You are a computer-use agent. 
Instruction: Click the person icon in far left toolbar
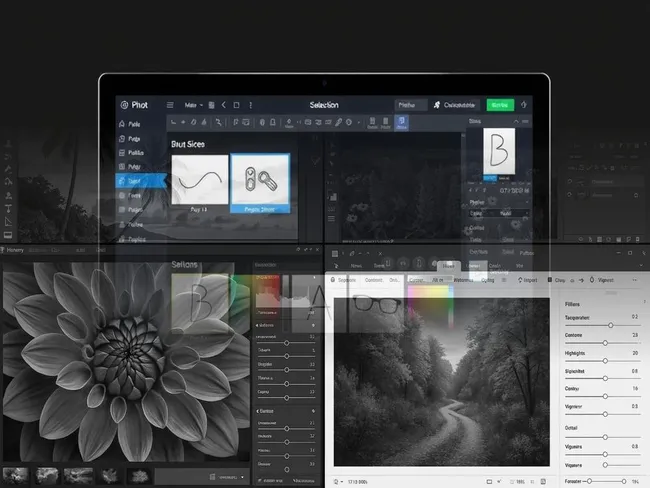coord(8,195)
